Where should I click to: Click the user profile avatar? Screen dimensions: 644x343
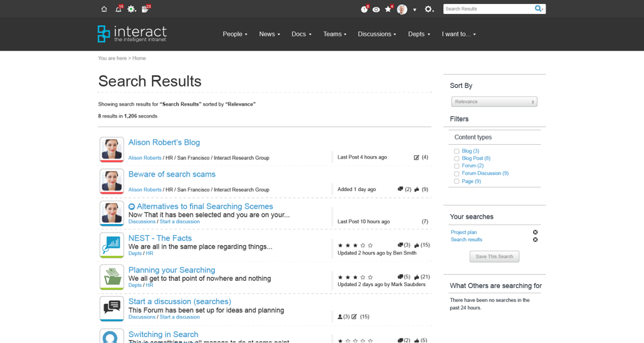(x=402, y=9)
